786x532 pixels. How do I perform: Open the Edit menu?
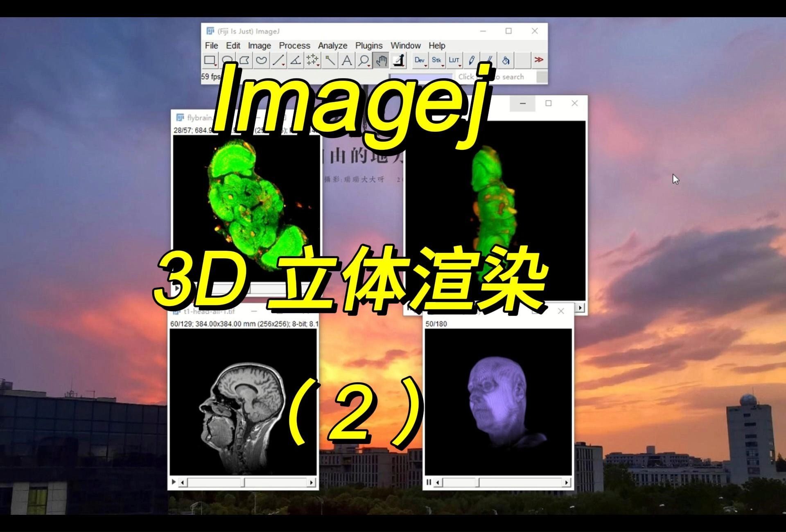click(233, 45)
